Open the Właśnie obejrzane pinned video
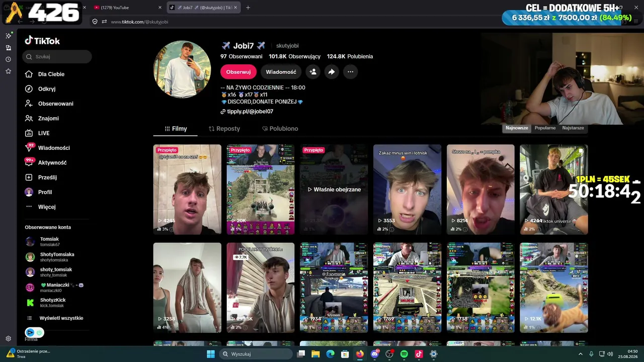The width and height of the screenshot is (644, 362). [x=334, y=190]
